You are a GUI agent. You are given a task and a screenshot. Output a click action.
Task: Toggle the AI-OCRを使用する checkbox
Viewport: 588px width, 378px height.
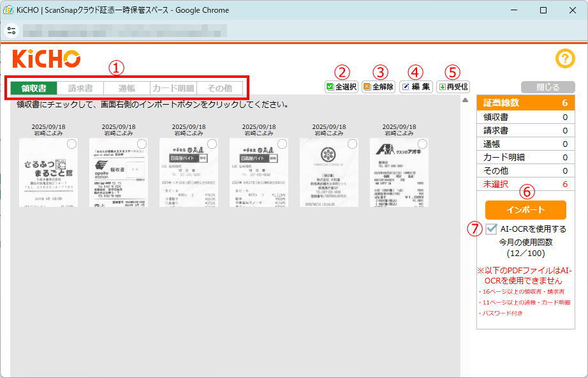pos(491,229)
